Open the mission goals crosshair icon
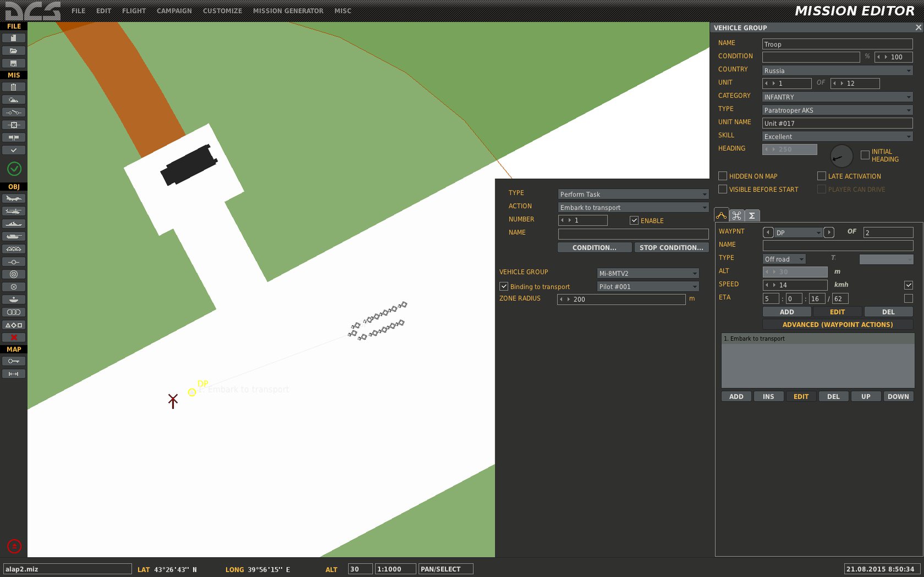924x577 pixels. (x=14, y=125)
